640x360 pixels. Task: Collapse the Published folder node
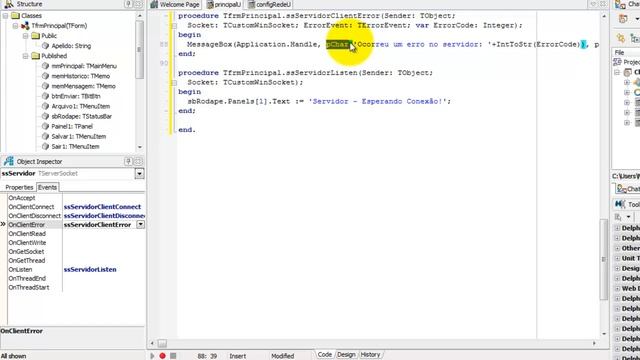pyautogui.click(x=25, y=56)
